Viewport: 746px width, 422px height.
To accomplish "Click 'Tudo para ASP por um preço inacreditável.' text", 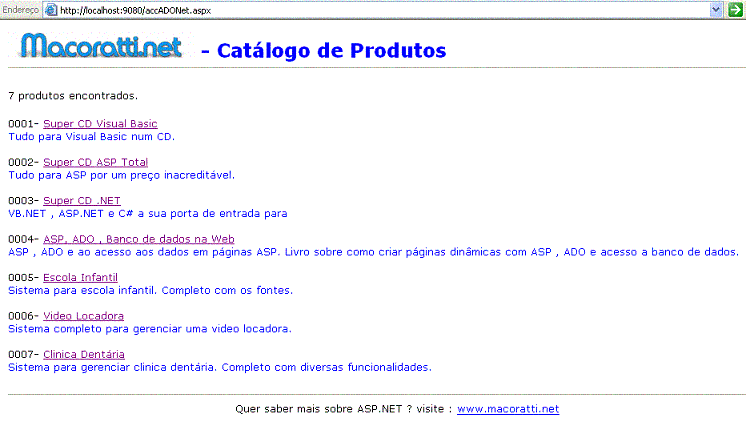I will (x=121, y=176).
